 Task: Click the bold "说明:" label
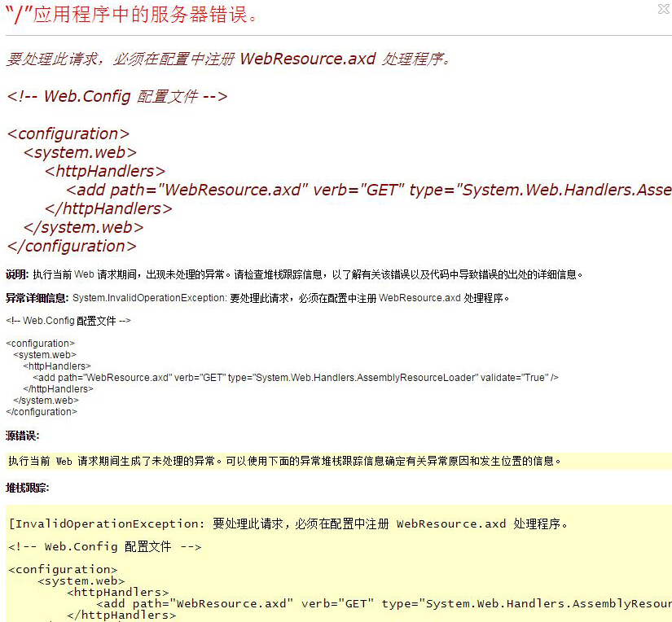tap(17, 274)
